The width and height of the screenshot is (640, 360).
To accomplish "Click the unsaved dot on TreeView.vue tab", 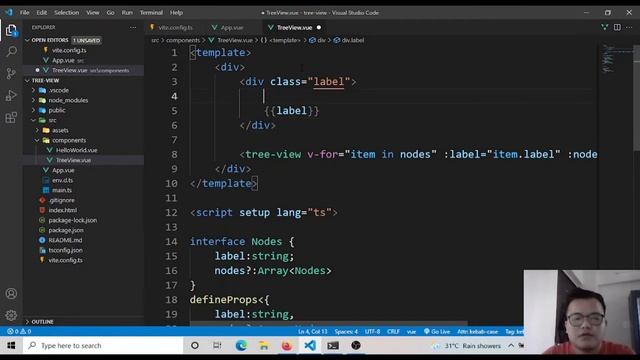I will (319, 27).
